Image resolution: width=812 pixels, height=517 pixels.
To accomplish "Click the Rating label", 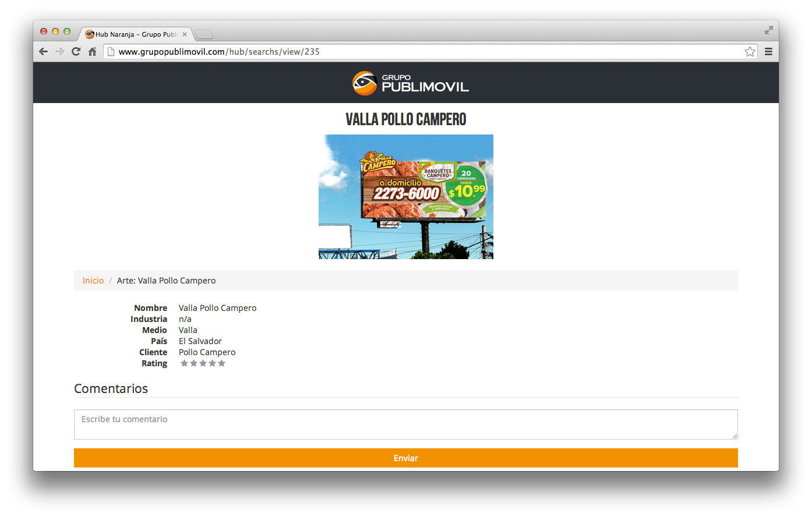I will point(154,363).
